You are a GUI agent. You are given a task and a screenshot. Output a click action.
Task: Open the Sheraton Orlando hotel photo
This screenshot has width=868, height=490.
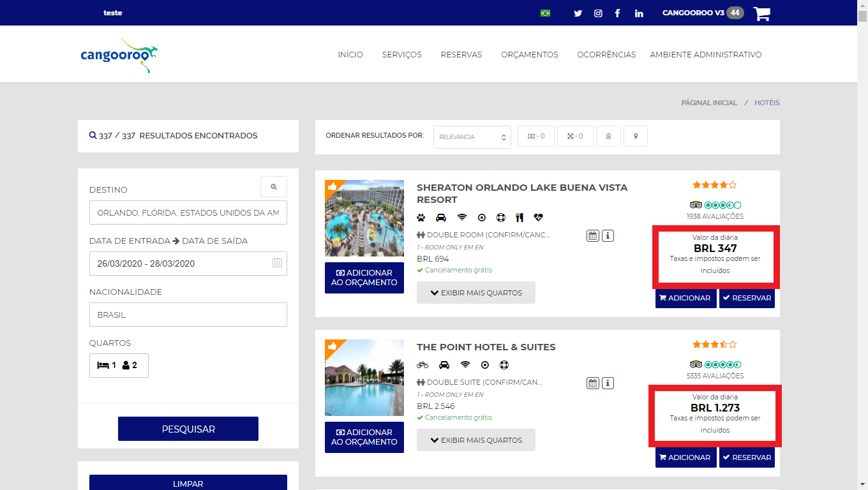(x=364, y=218)
